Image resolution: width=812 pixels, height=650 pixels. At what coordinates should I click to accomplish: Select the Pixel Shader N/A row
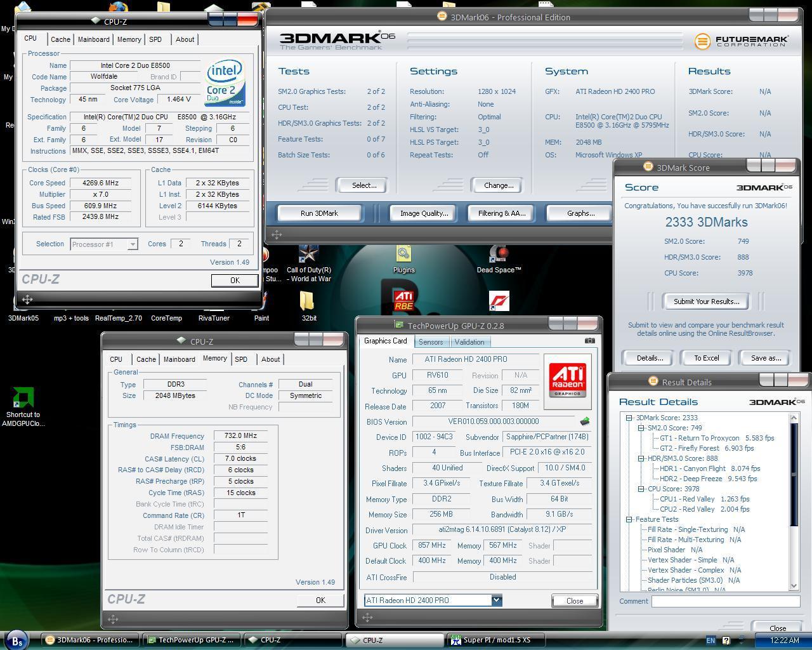point(675,550)
